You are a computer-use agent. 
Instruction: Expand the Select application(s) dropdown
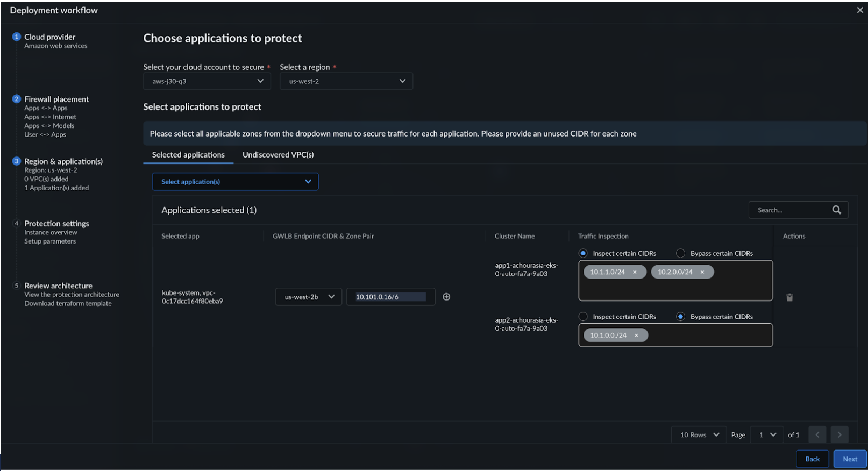pyautogui.click(x=235, y=182)
